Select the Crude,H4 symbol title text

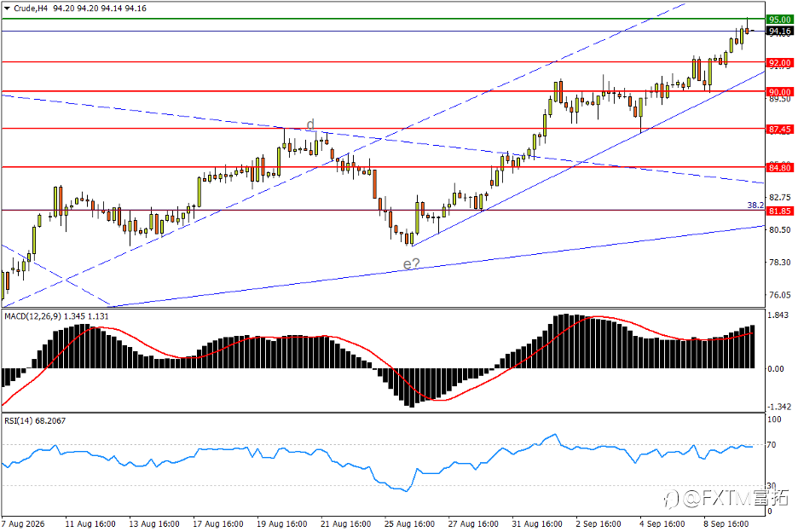point(31,9)
